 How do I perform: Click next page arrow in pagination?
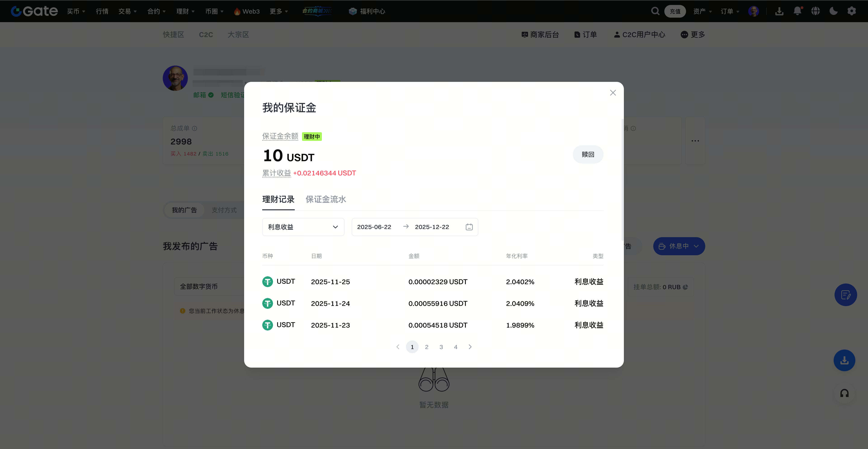(470, 347)
